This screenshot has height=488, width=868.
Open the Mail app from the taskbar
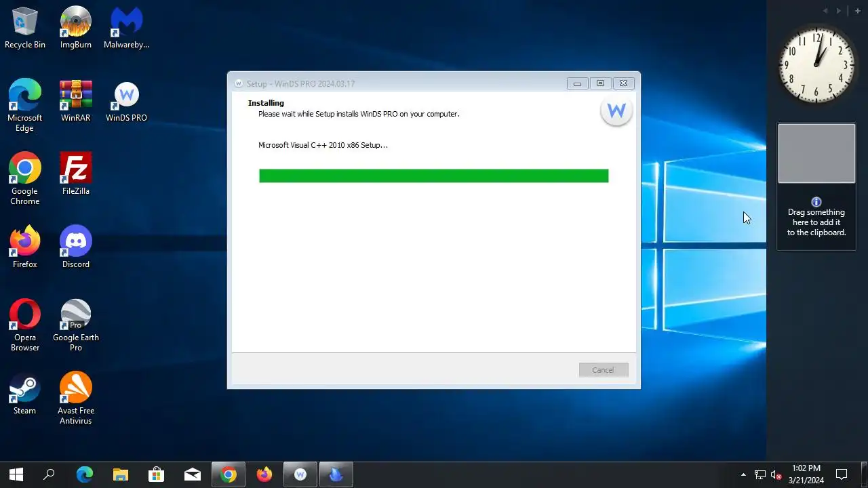coord(193,474)
